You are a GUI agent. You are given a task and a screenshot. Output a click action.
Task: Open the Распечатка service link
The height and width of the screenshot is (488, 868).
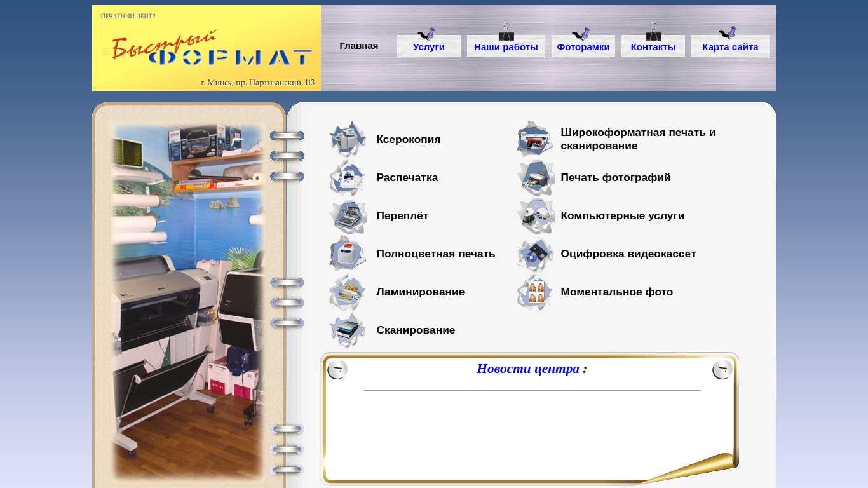tap(407, 177)
